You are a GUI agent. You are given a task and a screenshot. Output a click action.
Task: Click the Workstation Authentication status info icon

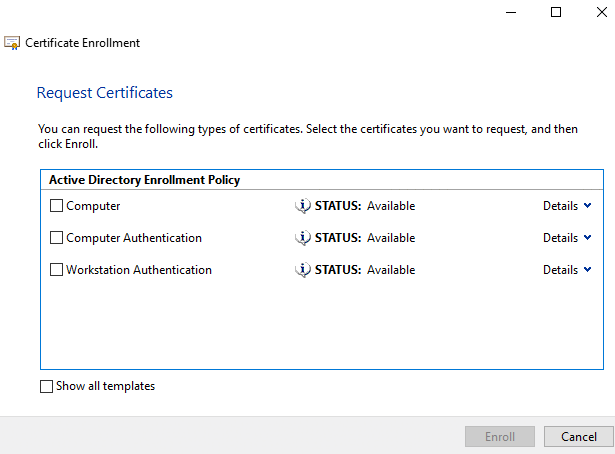(303, 270)
